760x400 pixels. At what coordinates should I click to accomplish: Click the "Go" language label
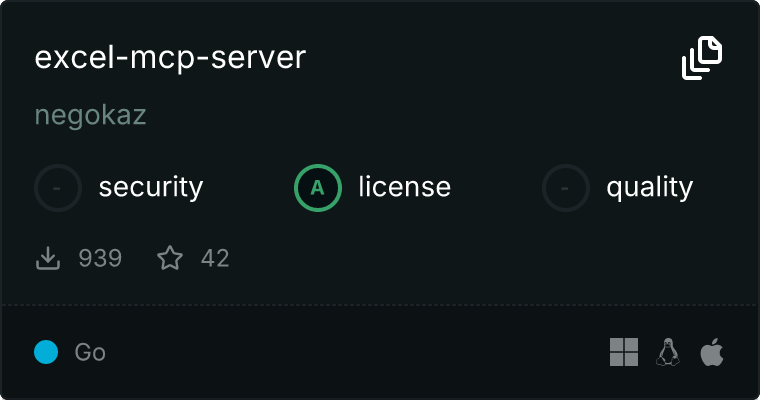pos(90,352)
